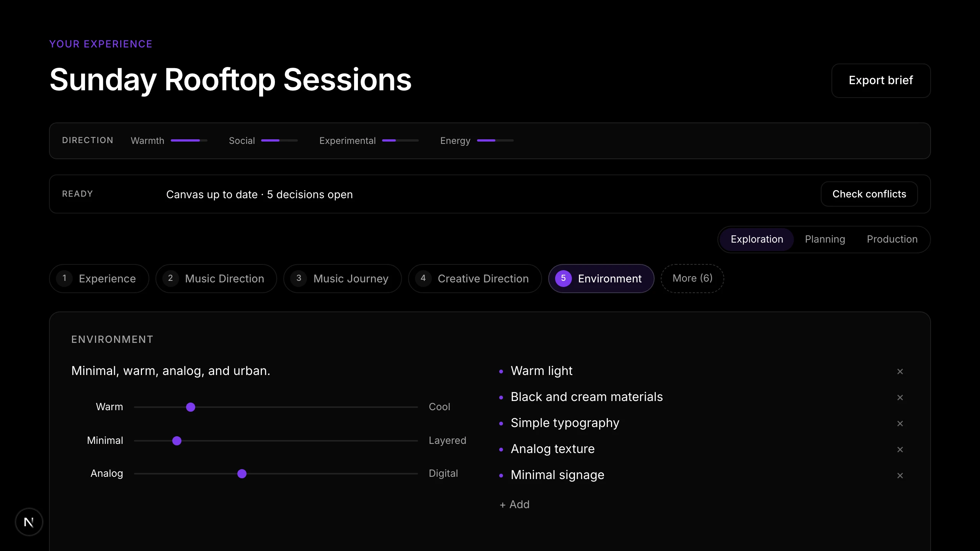The height and width of the screenshot is (551, 980).
Task: Click the Warm–Cool slider handle
Action: 191,407
